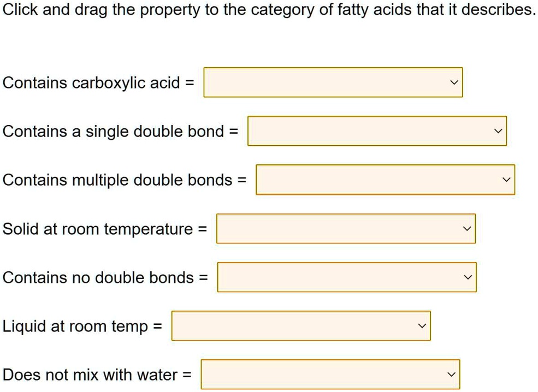
Task: Open the 'Contains multiple double bonds' dropdown
Action: click(x=384, y=180)
